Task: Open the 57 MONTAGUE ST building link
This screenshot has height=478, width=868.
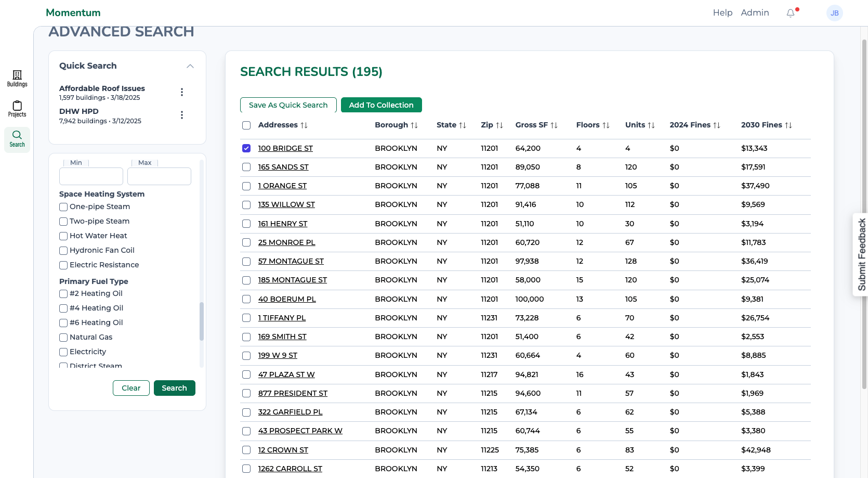Action: coord(291,261)
